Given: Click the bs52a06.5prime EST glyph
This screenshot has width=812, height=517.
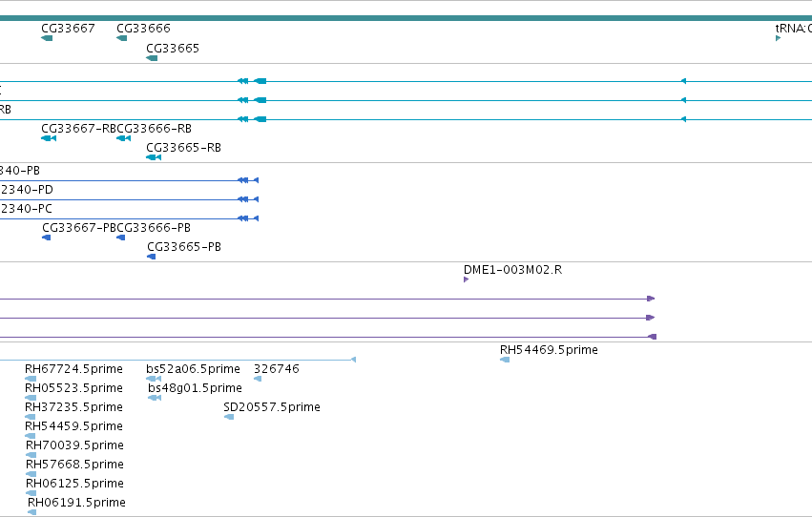Looking at the screenshot, I should 154,380.
